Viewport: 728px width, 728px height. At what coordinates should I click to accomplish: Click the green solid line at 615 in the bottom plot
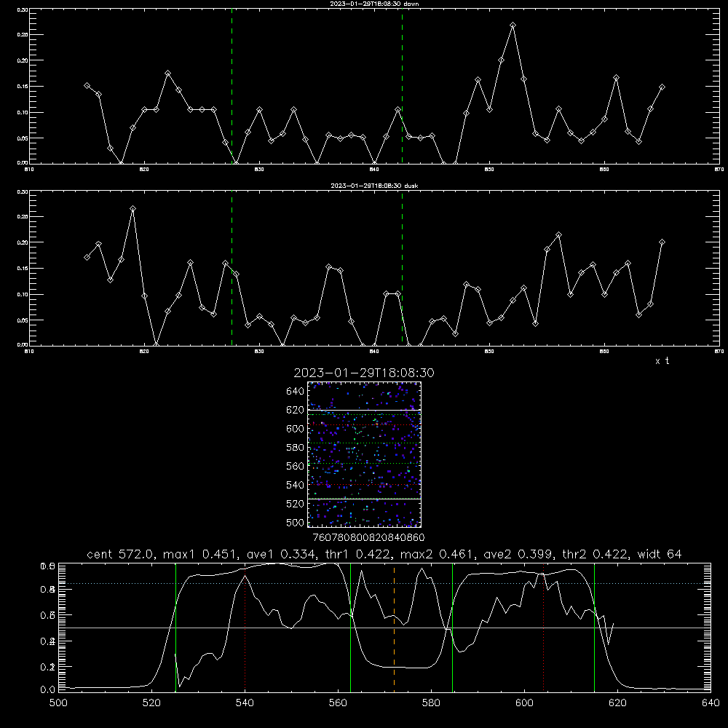(594, 627)
